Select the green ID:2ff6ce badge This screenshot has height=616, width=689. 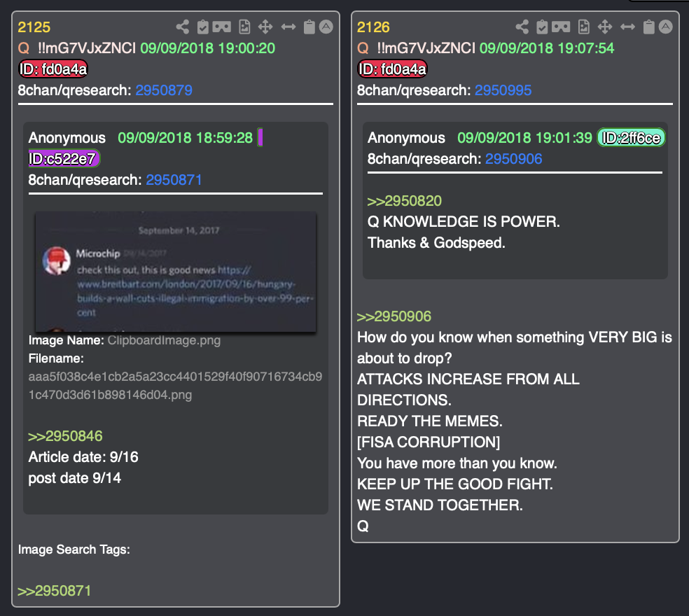coord(631,138)
